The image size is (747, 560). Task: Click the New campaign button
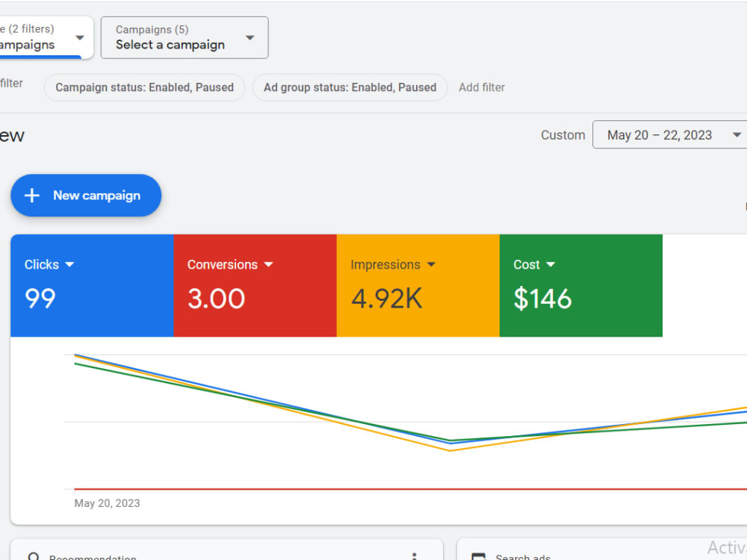coord(86,195)
